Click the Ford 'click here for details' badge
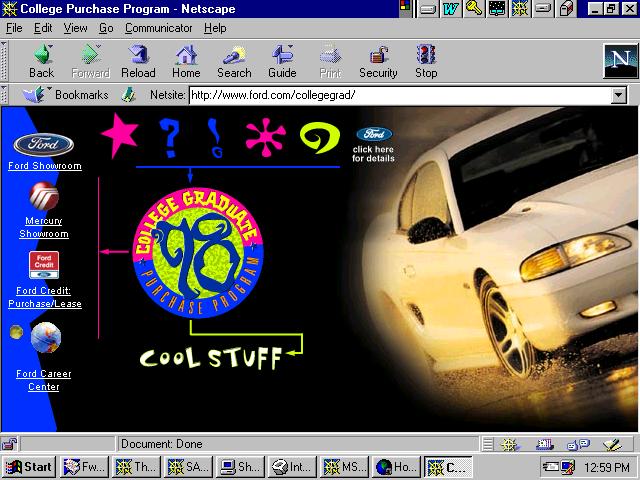 coord(374,145)
